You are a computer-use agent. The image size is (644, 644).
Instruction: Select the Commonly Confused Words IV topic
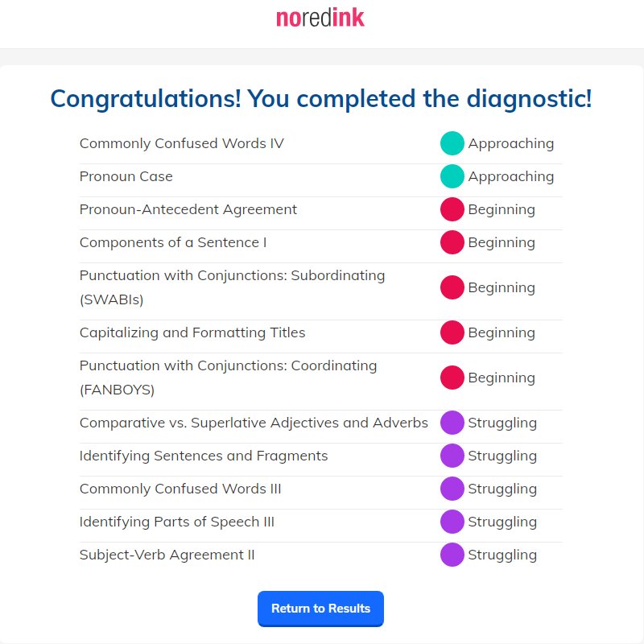pos(182,143)
